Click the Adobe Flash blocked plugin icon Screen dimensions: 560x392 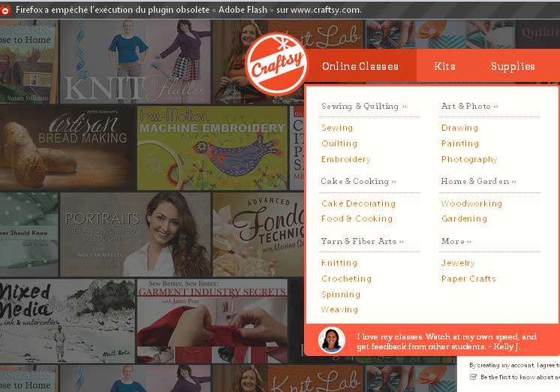tap(7, 10)
